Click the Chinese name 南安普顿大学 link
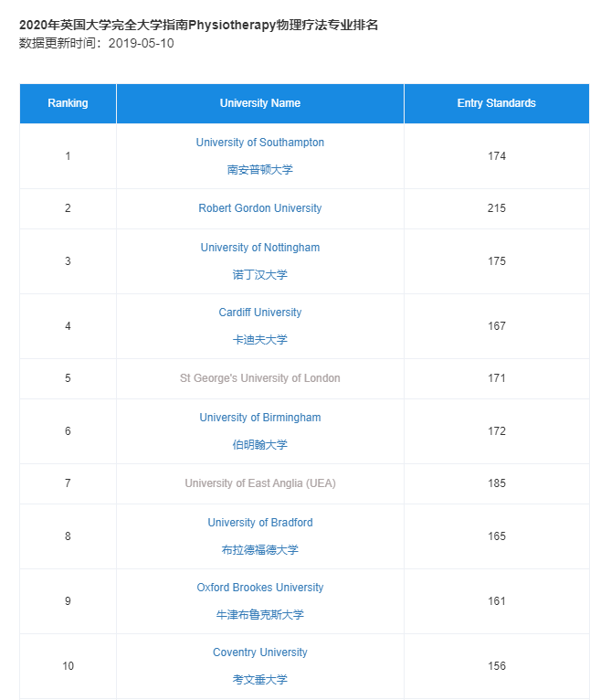Image resolution: width=590 pixels, height=700 pixels. coord(259,170)
